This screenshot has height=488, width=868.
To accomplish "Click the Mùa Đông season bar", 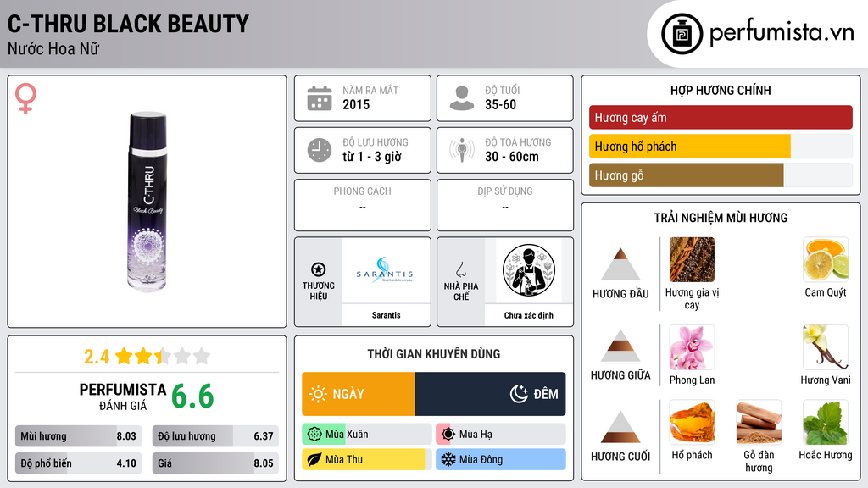I will coord(500,459).
